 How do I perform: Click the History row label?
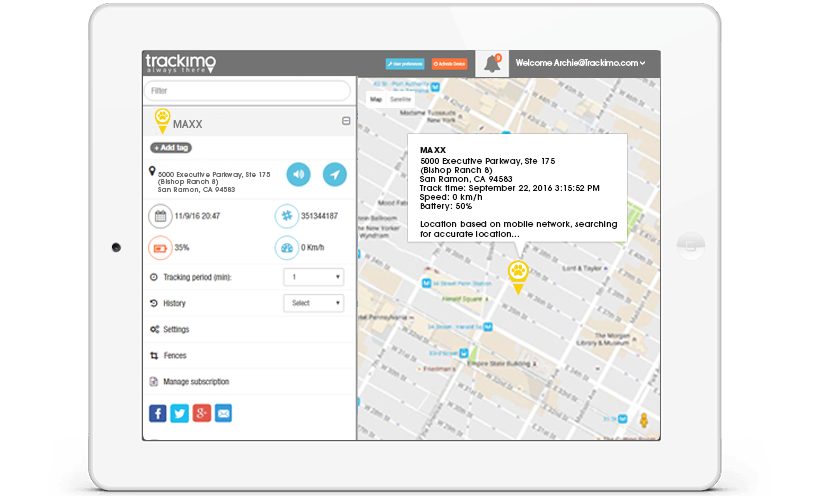point(174,303)
